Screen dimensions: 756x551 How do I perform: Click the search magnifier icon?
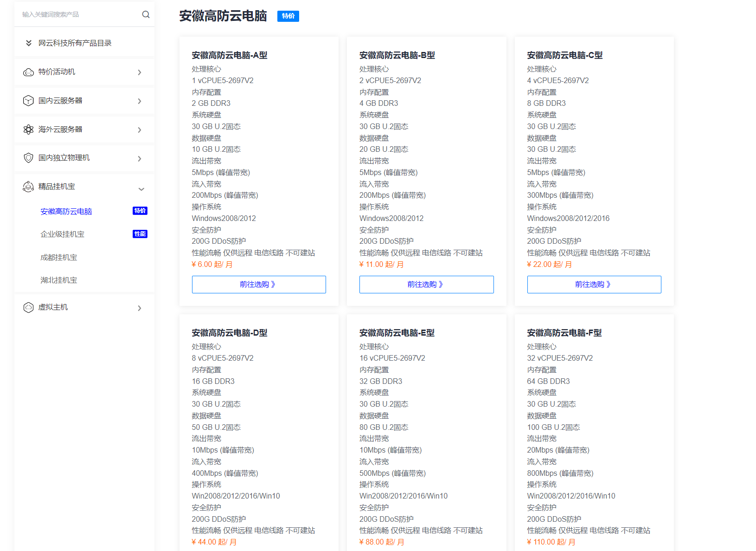tap(146, 14)
